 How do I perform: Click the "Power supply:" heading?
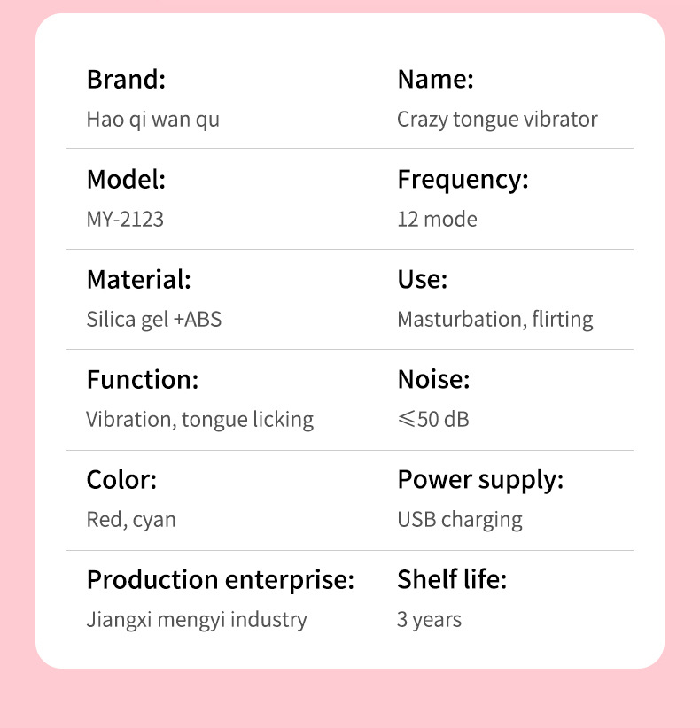(480, 480)
